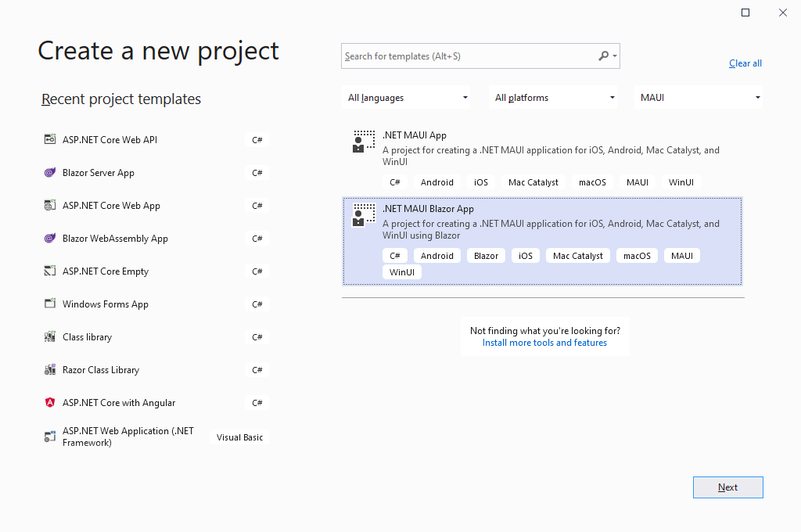801x532 pixels.
Task: Click C# tag beside ASP.NET Core Web API
Action: click(x=257, y=139)
